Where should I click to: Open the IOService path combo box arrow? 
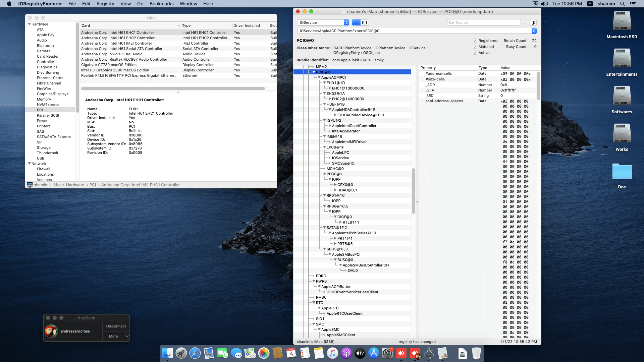[534, 31]
